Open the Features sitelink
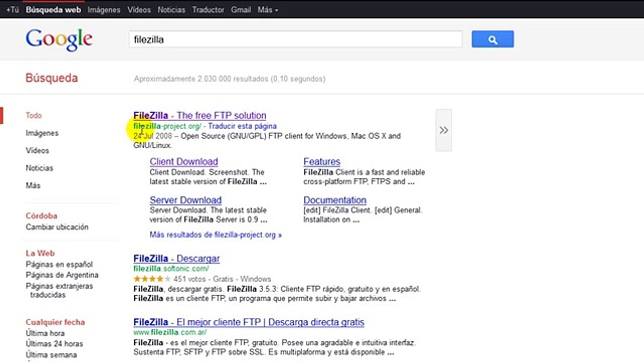This screenshot has width=644, height=362. click(x=322, y=162)
